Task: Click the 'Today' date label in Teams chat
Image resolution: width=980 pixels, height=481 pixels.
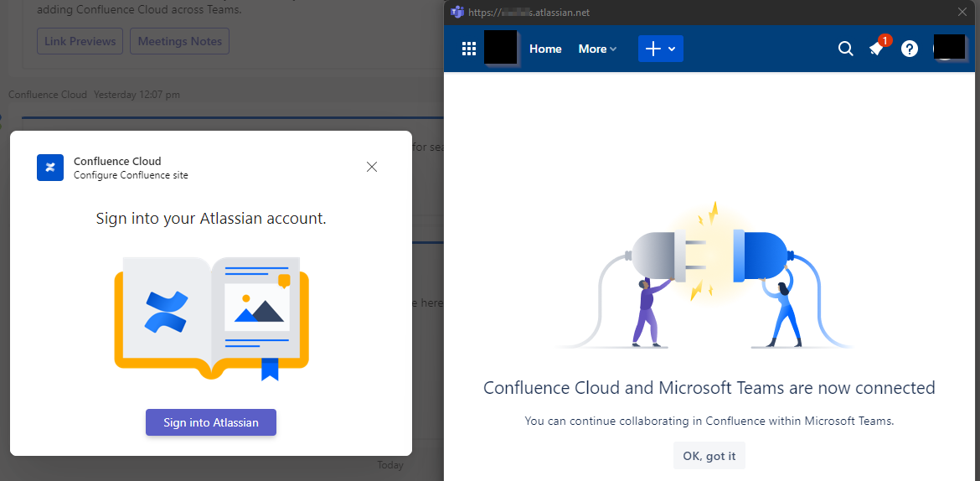Action: tap(390, 465)
